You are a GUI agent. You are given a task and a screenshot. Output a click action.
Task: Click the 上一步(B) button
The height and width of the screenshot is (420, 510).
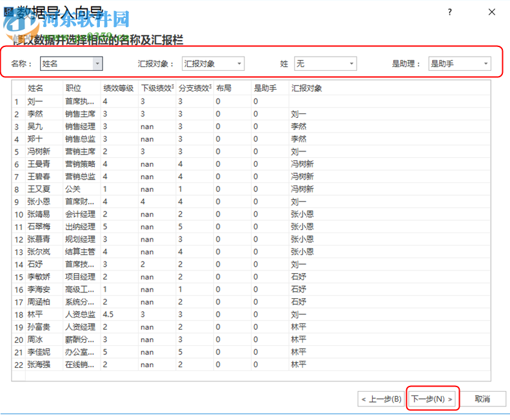click(x=381, y=399)
